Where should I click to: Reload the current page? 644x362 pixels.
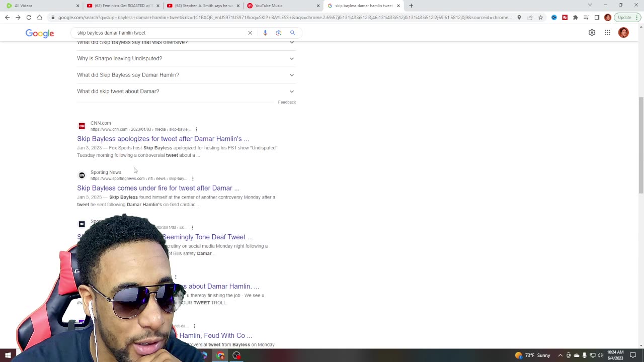point(29,17)
